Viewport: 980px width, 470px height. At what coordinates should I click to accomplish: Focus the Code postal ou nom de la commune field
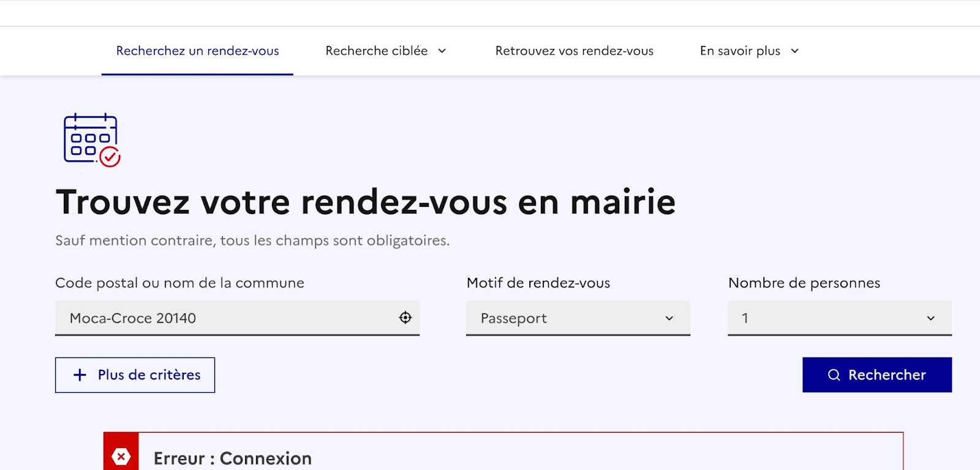point(237,318)
